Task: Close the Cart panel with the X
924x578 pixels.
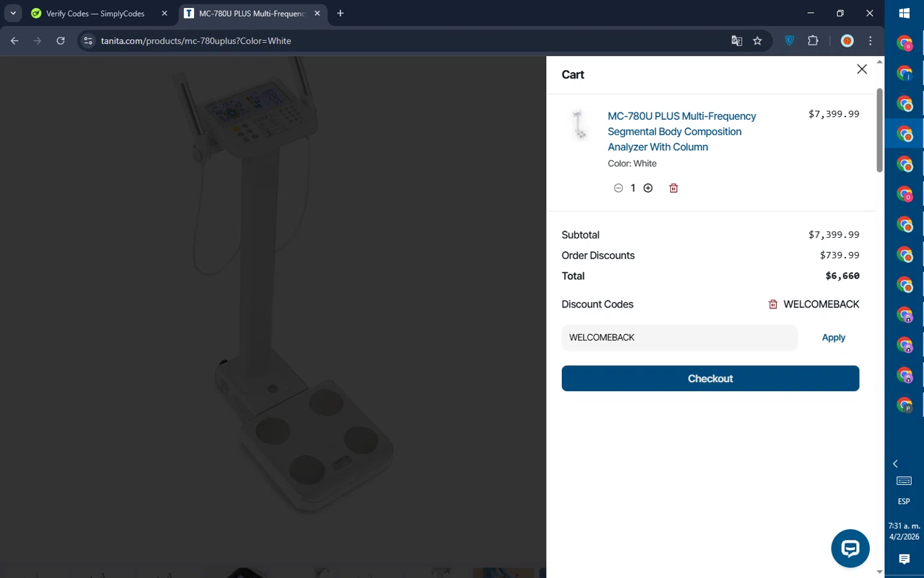Action: 862,69
